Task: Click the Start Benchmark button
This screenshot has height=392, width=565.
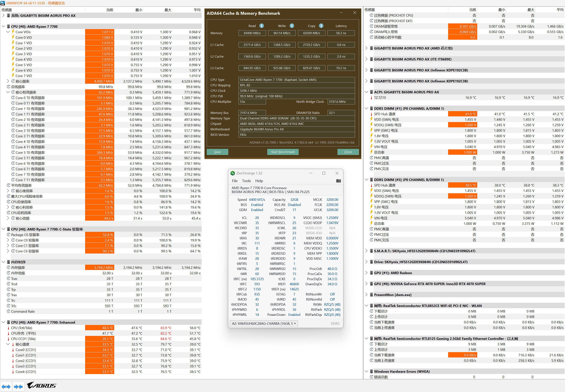Action: [x=283, y=152]
